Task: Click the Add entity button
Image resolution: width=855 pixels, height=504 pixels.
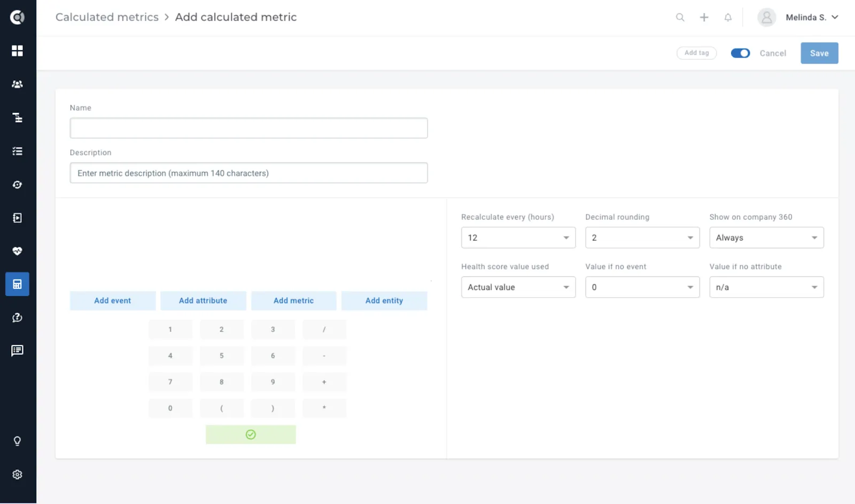Action: tap(384, 301)
